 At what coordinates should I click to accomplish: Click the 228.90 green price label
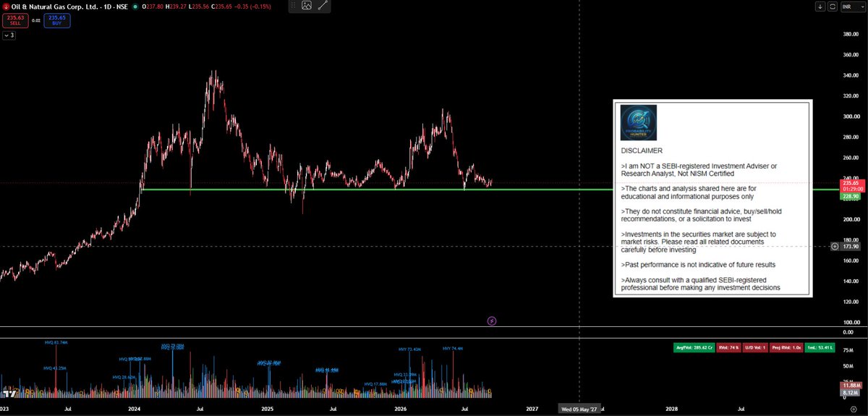(x=849, y=196)
